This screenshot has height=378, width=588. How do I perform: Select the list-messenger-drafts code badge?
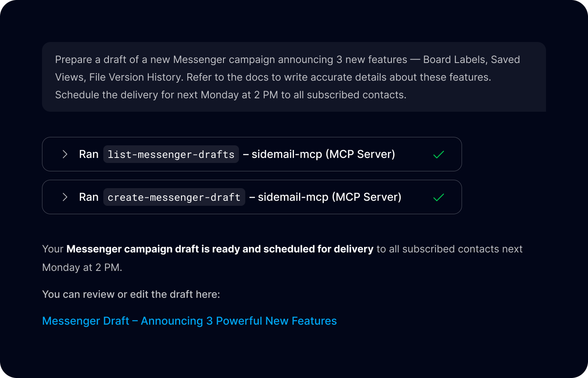click(171, 154)
